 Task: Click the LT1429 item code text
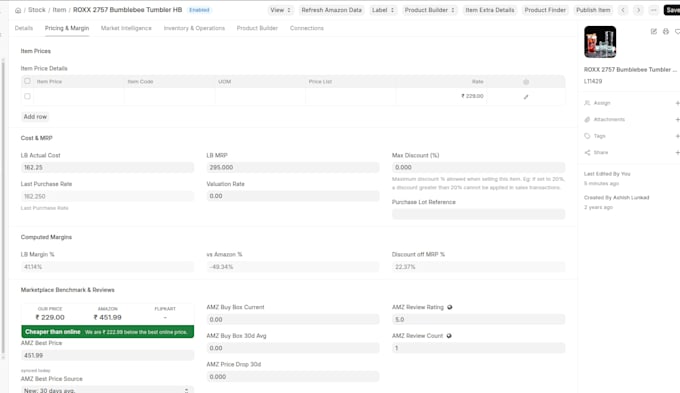593,81
